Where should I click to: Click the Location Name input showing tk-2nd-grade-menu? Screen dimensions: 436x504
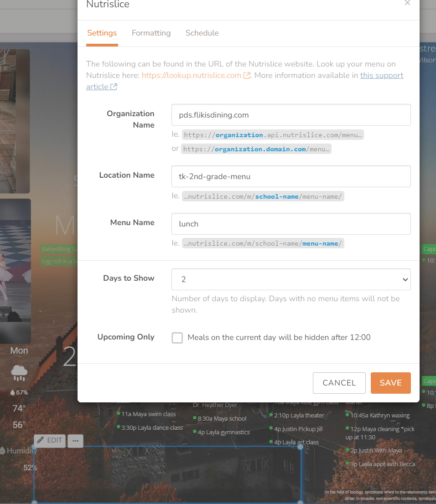click(x=291, y=176)
